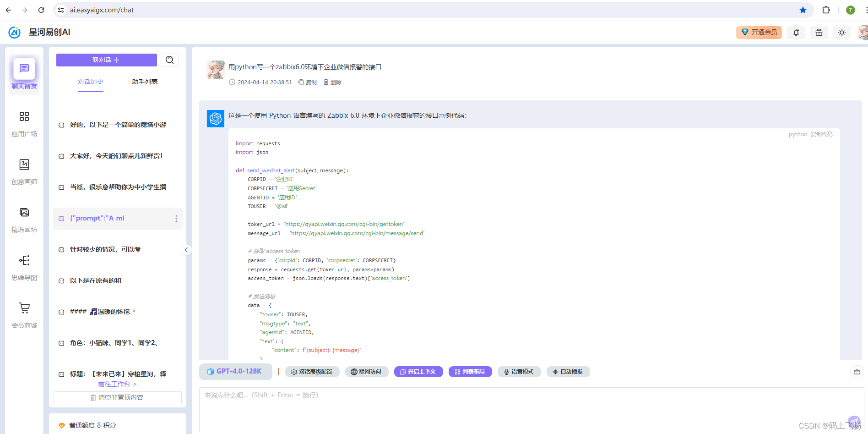Open the GPT-4.0-128K model selector
This screenshot has height=434, width=868.
(235, 372)
